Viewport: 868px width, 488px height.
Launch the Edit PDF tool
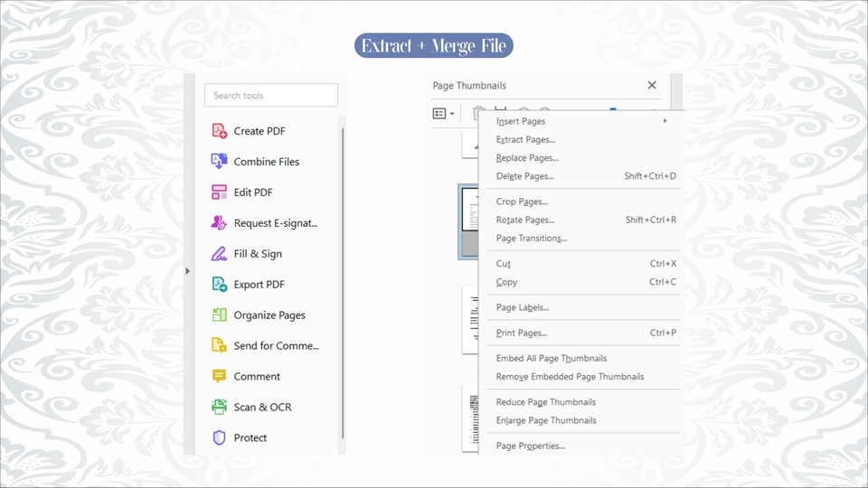coord(242,192)
